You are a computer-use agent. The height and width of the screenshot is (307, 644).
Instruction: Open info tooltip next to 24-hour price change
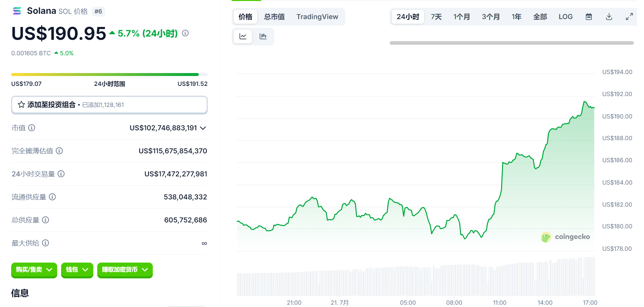pos(185,33)
